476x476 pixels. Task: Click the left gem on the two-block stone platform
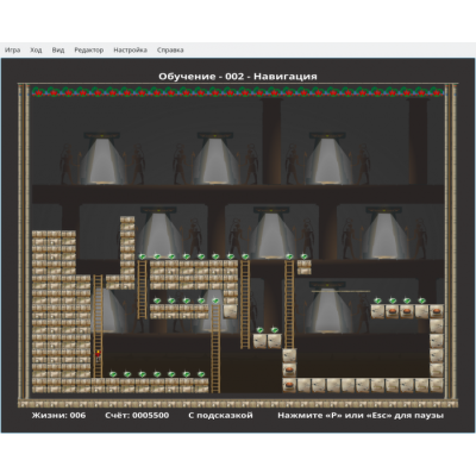[x=260, y=330]
